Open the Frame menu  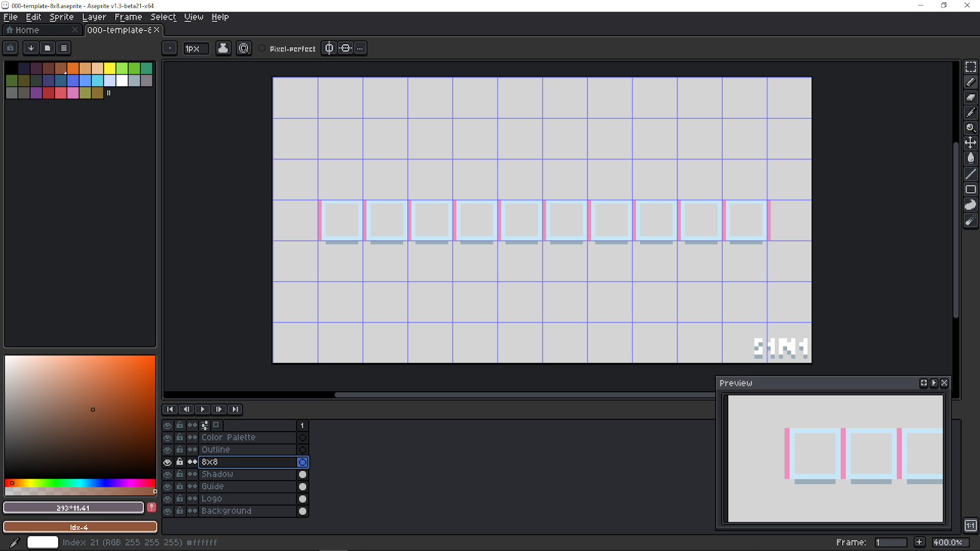click(128, 17)
